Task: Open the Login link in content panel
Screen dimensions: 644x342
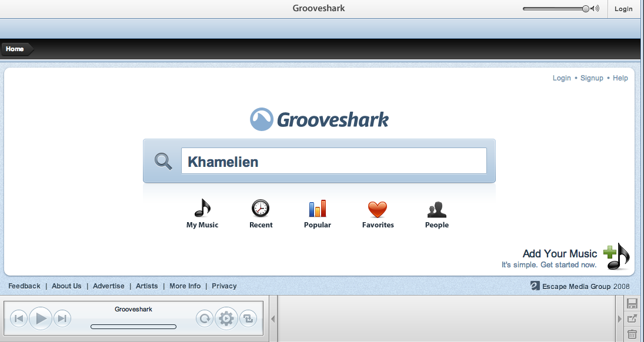Action: tap(562, 78)
